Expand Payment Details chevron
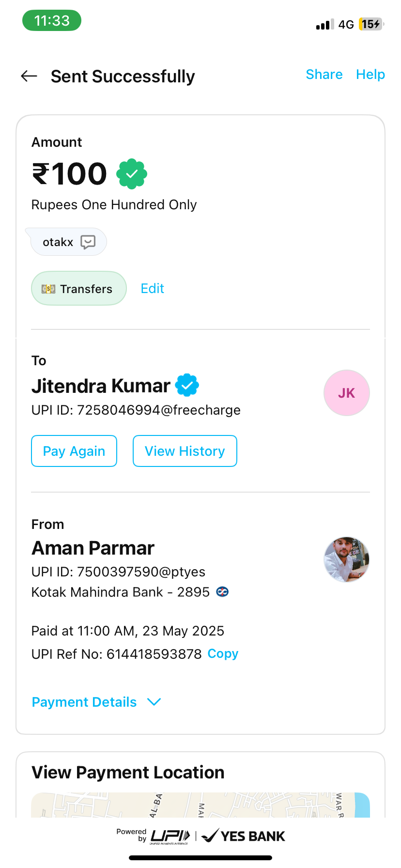Image resolution: width=401 pixels, height=868 pixels. [154, 702]
